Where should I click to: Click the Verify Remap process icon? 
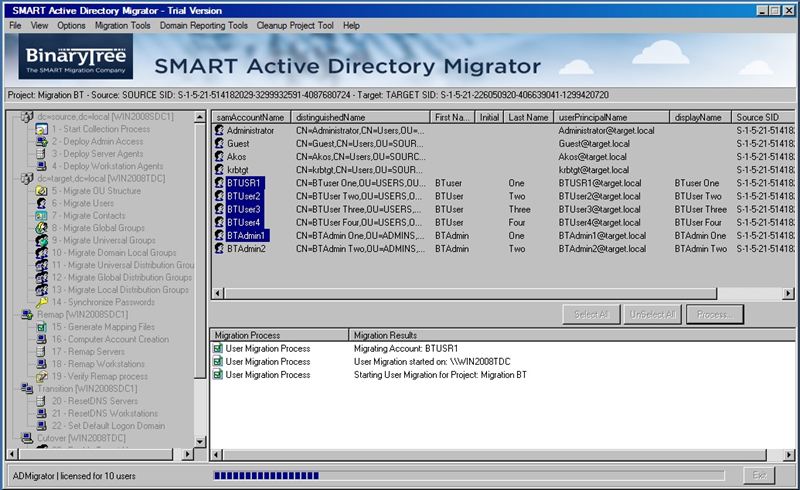click(x=41, y=376)
